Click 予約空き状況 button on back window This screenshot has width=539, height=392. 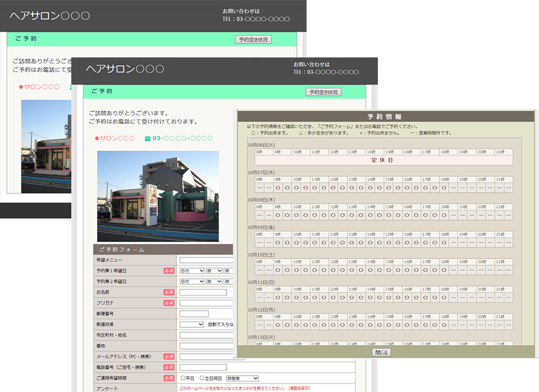click(253, 39)
